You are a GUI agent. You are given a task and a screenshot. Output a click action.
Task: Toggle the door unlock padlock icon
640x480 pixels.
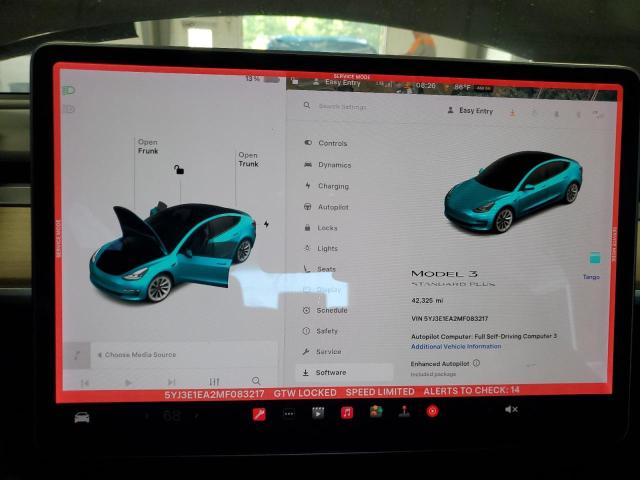(x=179, y=169)
